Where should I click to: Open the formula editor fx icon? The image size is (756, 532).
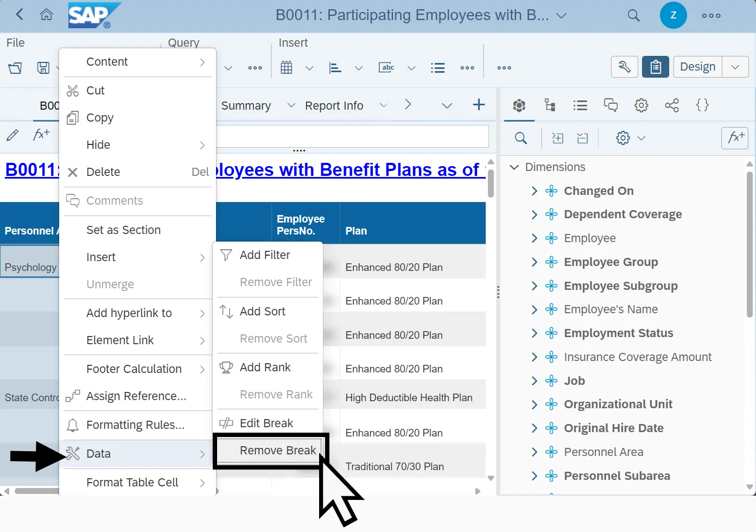pos(735,138)
